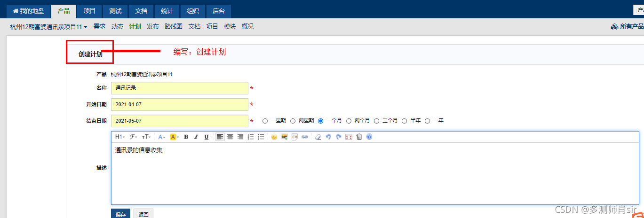Insert code block icon
This screenshot has width=644, height=218.
pos(294,137)
